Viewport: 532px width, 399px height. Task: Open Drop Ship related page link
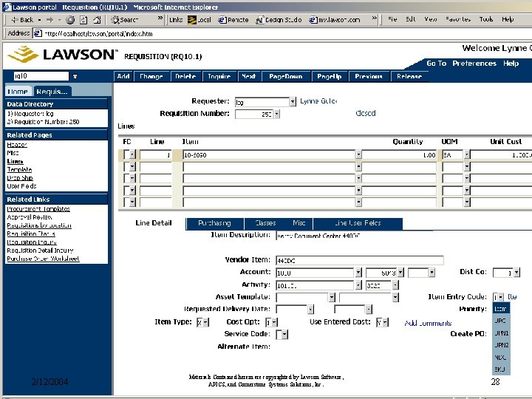pos(20,178)
